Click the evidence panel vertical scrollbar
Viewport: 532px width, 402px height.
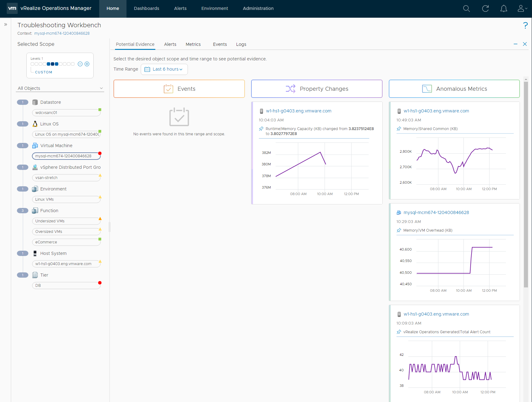point(526,184)
